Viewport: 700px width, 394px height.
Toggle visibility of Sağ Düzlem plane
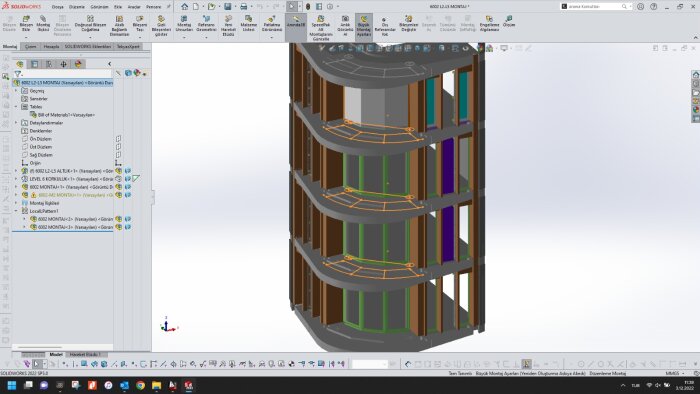point(119,155)
